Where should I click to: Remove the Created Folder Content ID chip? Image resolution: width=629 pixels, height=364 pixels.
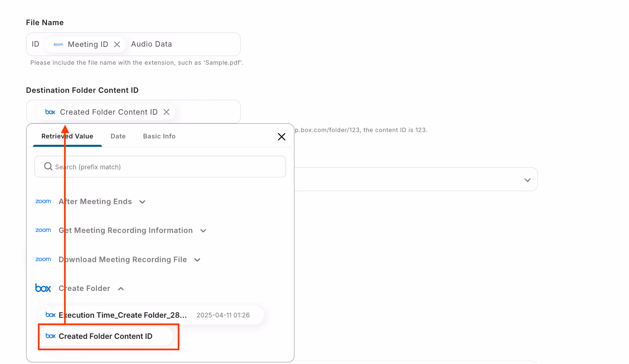point(166,112)
